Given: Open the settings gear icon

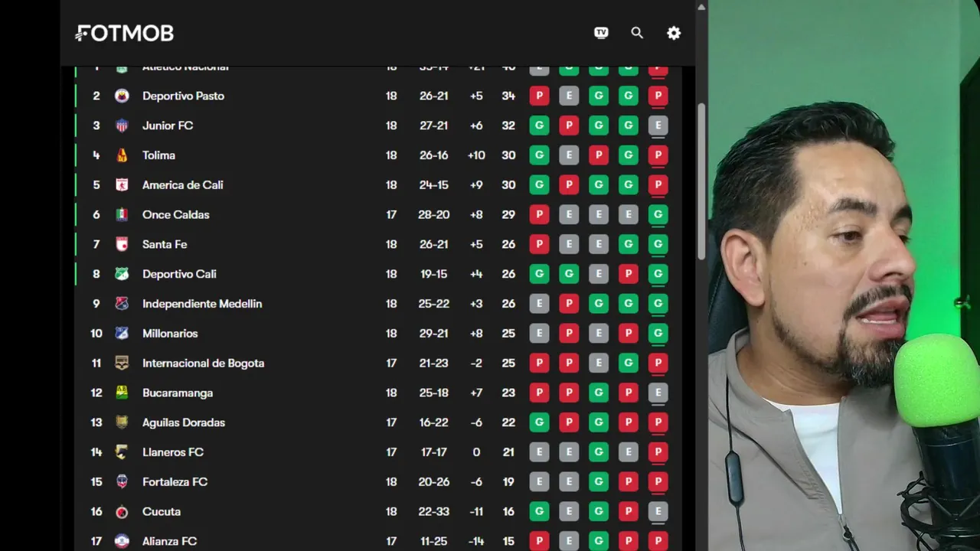Looking at the screenshot, I should 674,33.
